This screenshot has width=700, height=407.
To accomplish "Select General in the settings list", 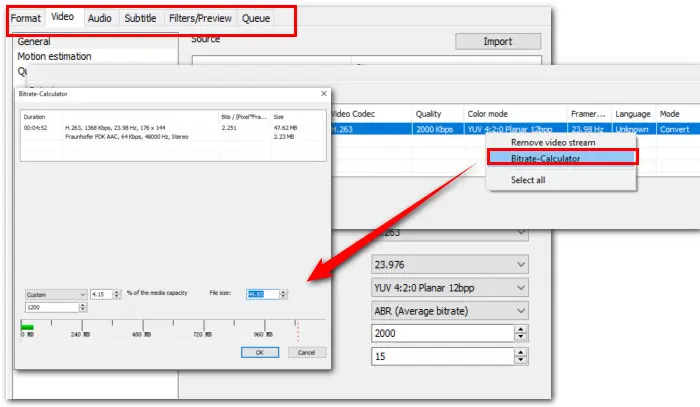I will pyautogui.click(x=34, y=42).
